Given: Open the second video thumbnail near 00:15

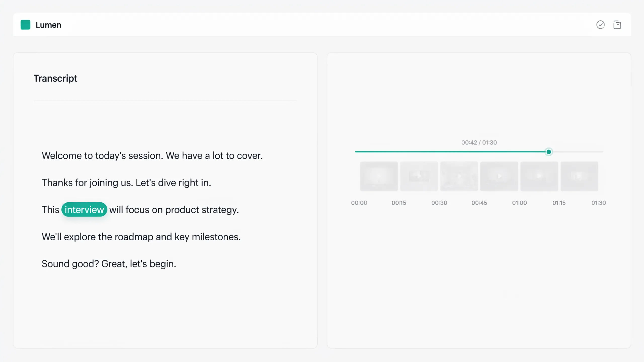Looking at the screenshot, I should [x=419, y=176].
